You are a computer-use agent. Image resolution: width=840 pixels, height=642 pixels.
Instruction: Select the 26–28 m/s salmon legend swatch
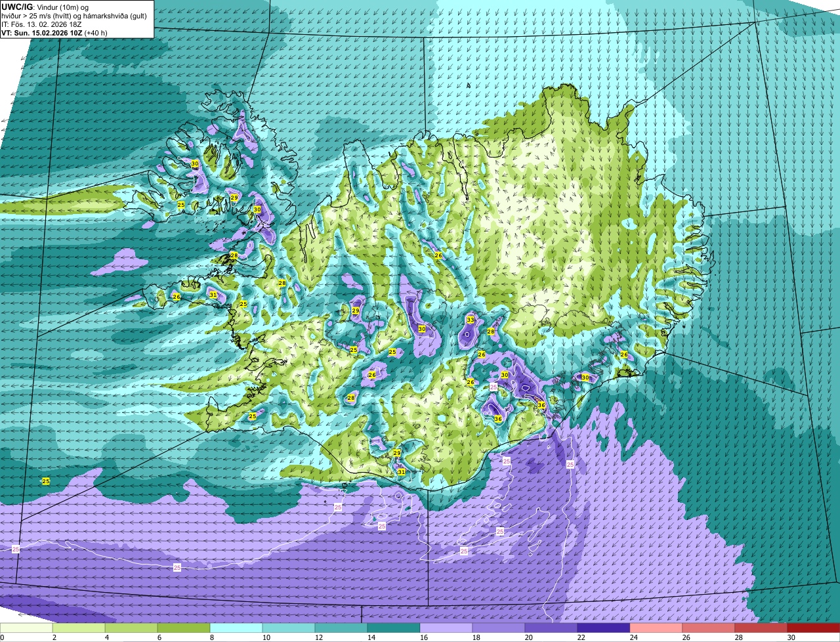coord(709,628)
